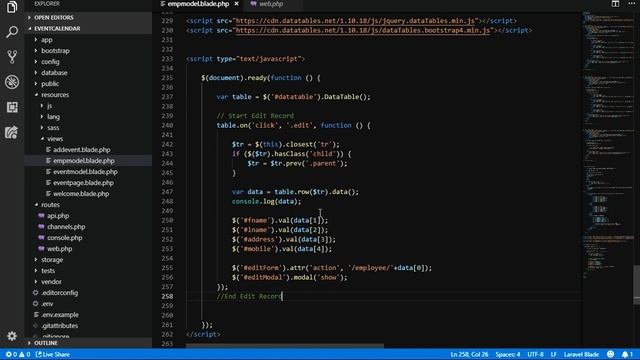The width and height of the screenshot is (640, 360).
Task: Open the Manage gear icon
Action: 12,336
